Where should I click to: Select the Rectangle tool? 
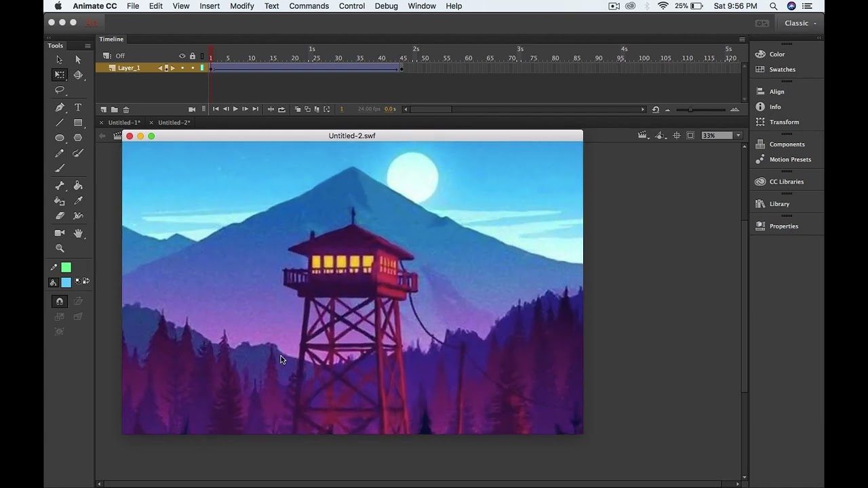coord(78,123)
